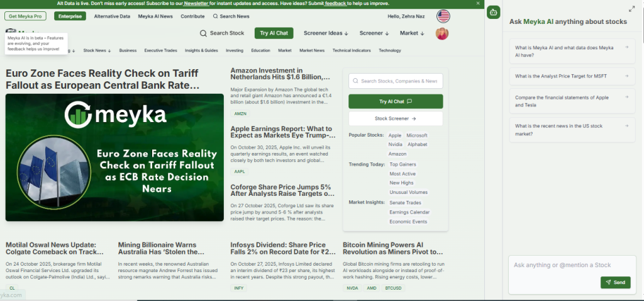Image resolution: width=644 pixels, height=301 pixels.
Task: Expand the AI chat panel to fullscreen
Action: [x=631, y=9]
